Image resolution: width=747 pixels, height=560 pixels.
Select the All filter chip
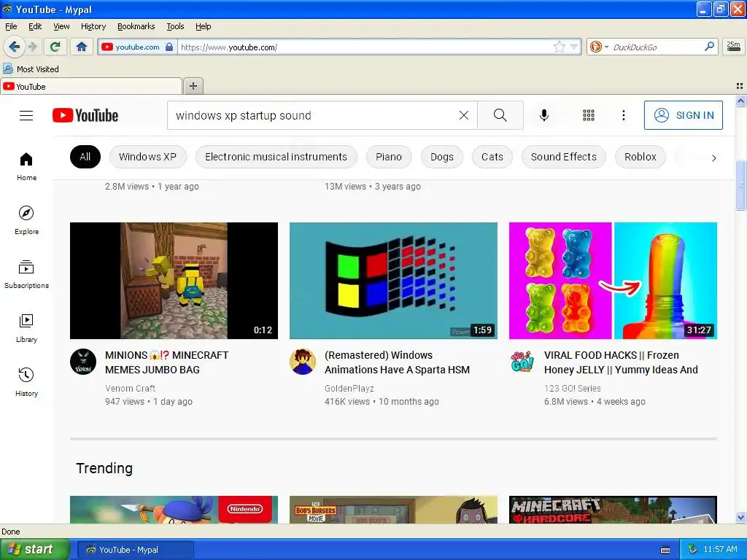click(x=85, y=157)
